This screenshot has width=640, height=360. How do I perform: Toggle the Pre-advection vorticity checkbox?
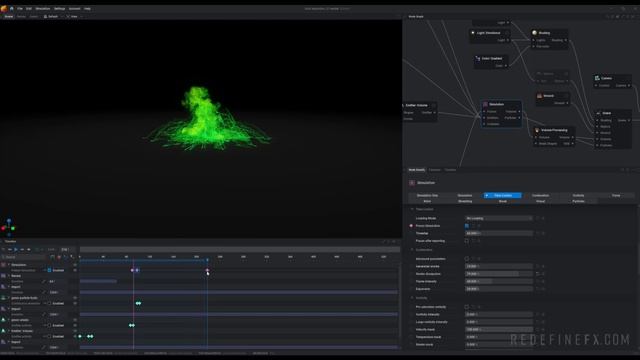467,307
